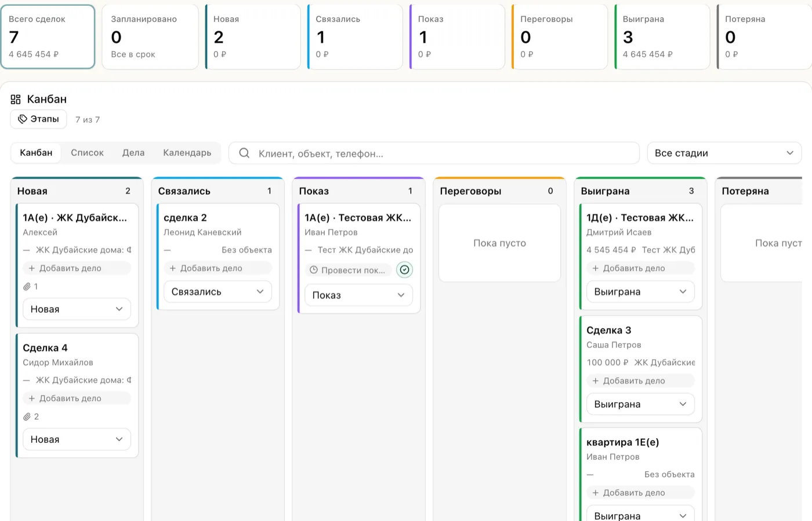Viewport: 812px width, 521px height.
Task: Filter by the Переговоры summary card at top
Action: tap(560, 37)
